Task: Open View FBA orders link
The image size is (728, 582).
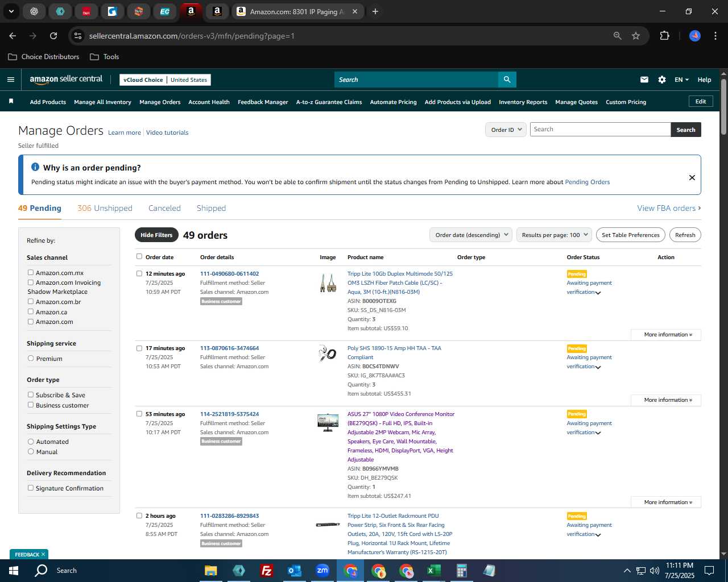Action: [x=669, y=208]
